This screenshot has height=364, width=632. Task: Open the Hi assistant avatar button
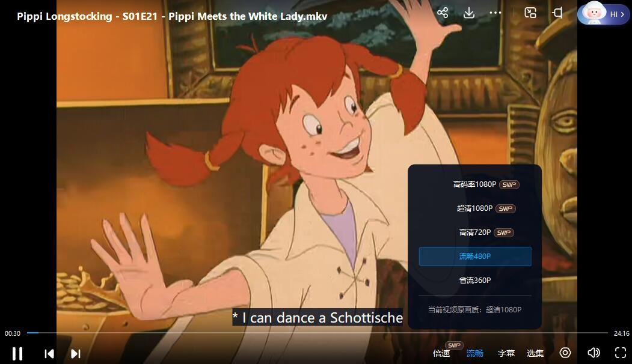point(603,14)
